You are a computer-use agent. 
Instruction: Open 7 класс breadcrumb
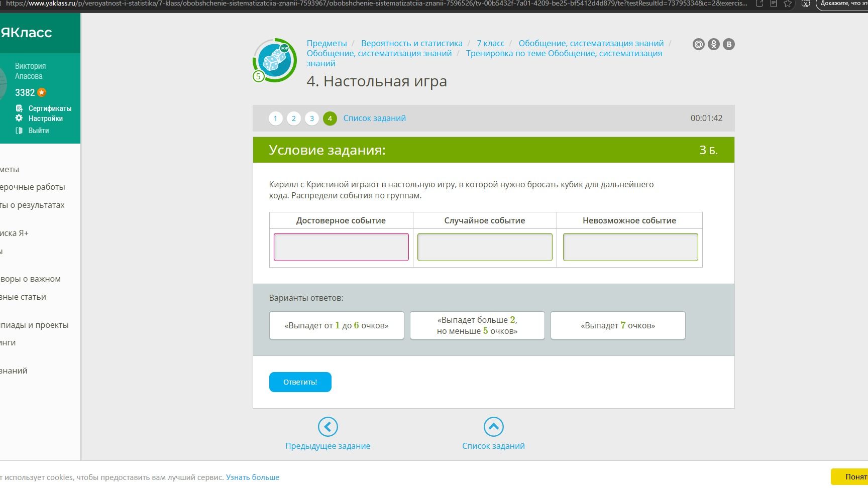pyautogui.click(x=490, y=43)
